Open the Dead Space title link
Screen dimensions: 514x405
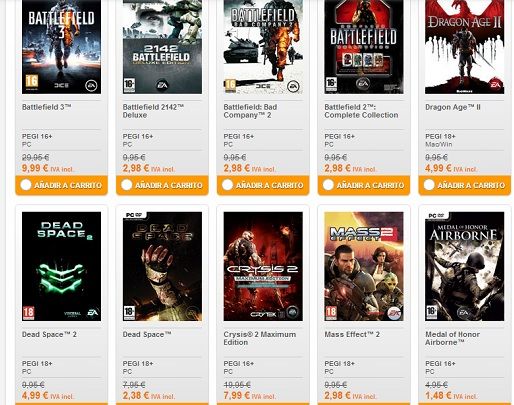[x=147, y=334]
